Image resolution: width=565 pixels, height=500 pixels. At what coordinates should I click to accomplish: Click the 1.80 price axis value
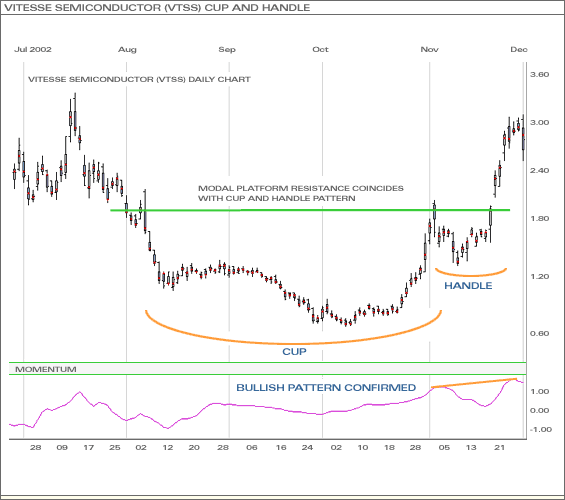(539, 219)
